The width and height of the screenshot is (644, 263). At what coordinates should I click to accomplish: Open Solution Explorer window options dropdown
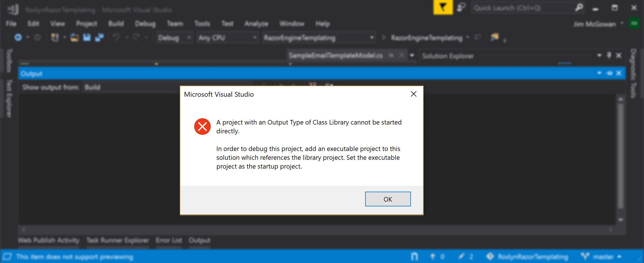599,55
